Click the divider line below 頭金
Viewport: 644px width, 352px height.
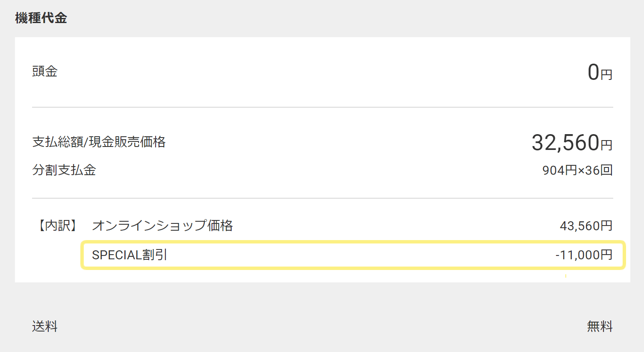323,107
